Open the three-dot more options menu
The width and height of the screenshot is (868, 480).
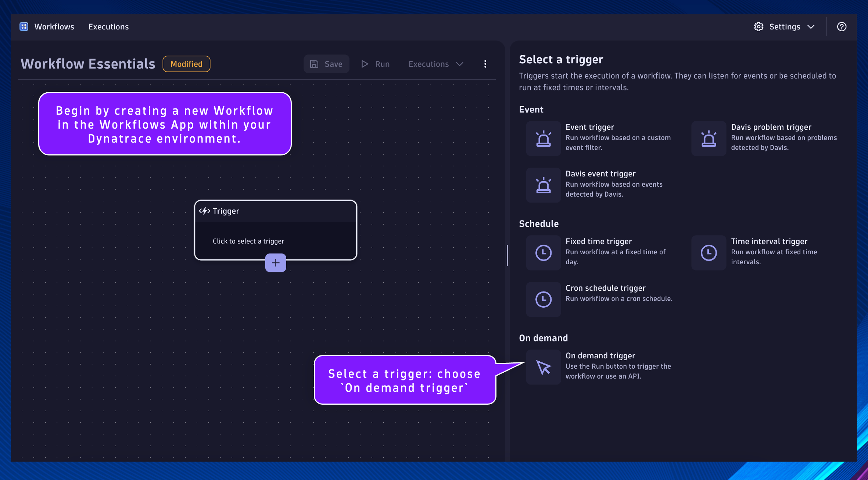(x=485, y=64)
